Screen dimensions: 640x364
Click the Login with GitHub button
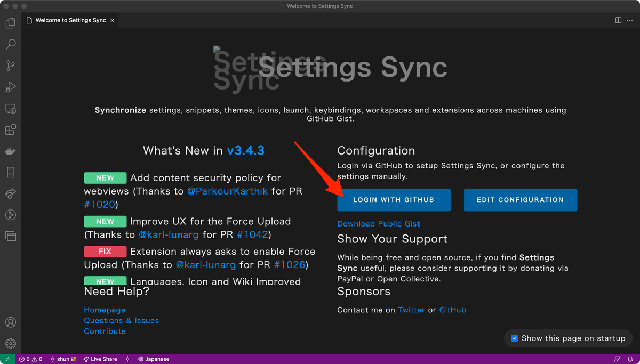click(x=394, y=200)
